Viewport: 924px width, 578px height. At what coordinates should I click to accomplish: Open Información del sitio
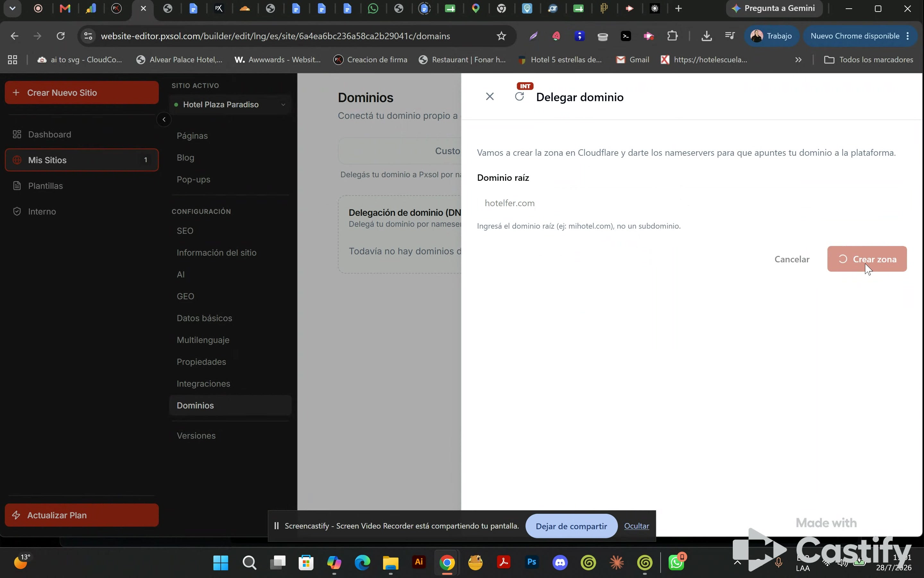point(217,253)
